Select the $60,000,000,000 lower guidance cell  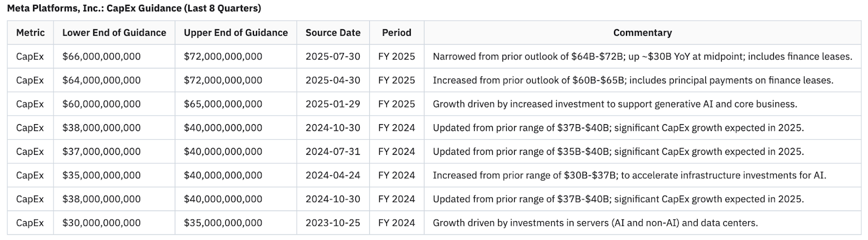tap(101, 104)
